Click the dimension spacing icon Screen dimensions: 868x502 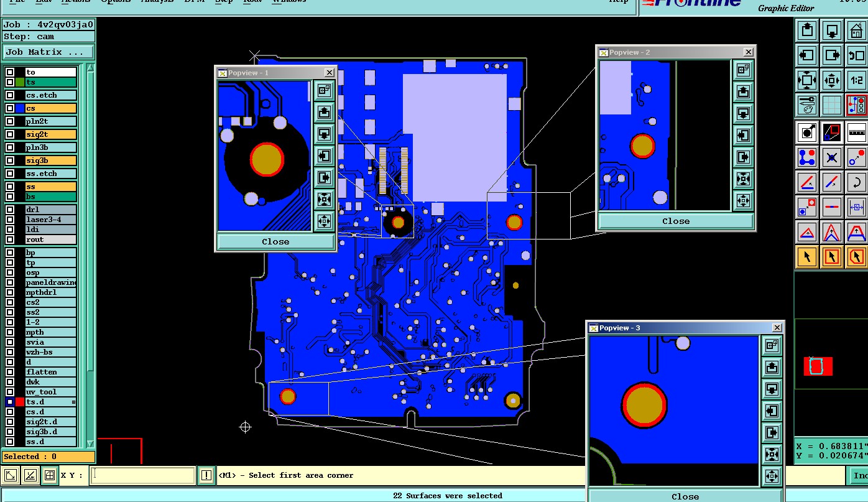coord(857,207)
